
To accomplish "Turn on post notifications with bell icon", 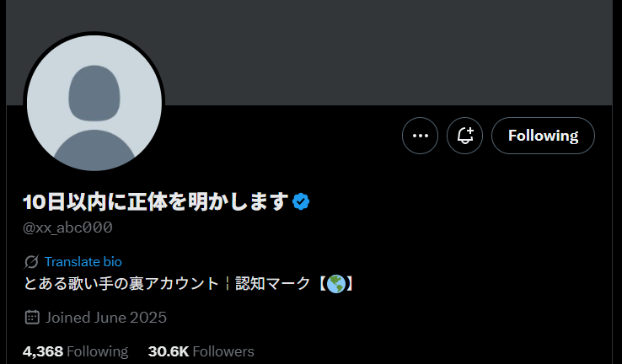I will pos(464,136).
